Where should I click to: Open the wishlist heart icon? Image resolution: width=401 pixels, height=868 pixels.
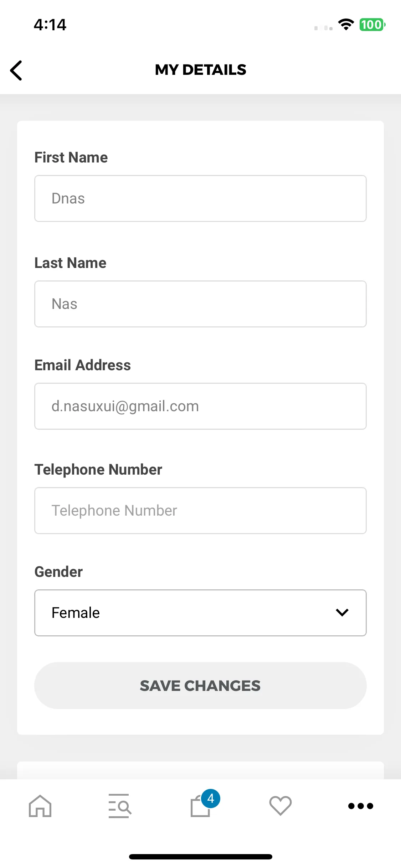281,806
